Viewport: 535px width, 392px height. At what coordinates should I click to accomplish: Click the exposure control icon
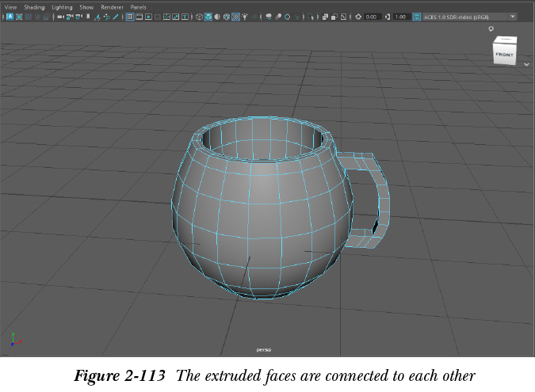point(358,17)
